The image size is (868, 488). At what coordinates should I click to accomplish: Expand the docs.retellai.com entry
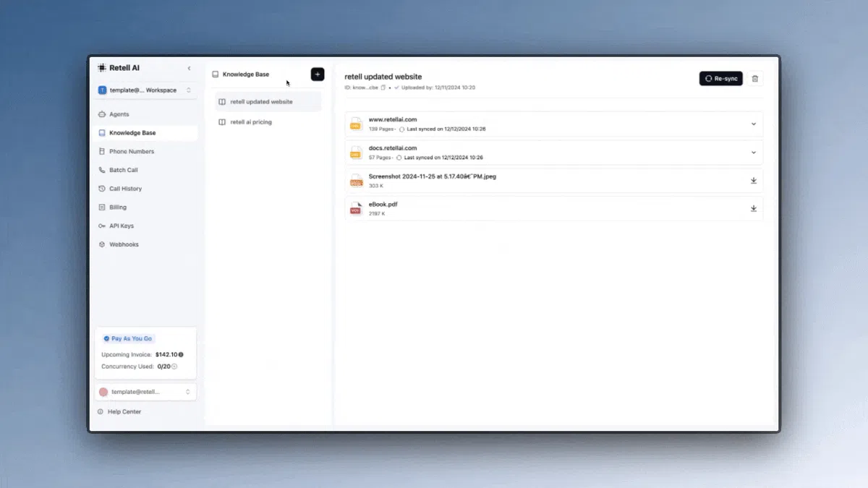point(754,153)
